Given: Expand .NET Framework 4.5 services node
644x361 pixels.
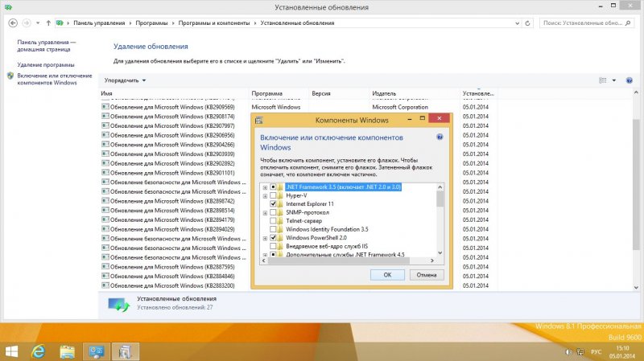Looking at the screenshot, I should click(265, 255).
